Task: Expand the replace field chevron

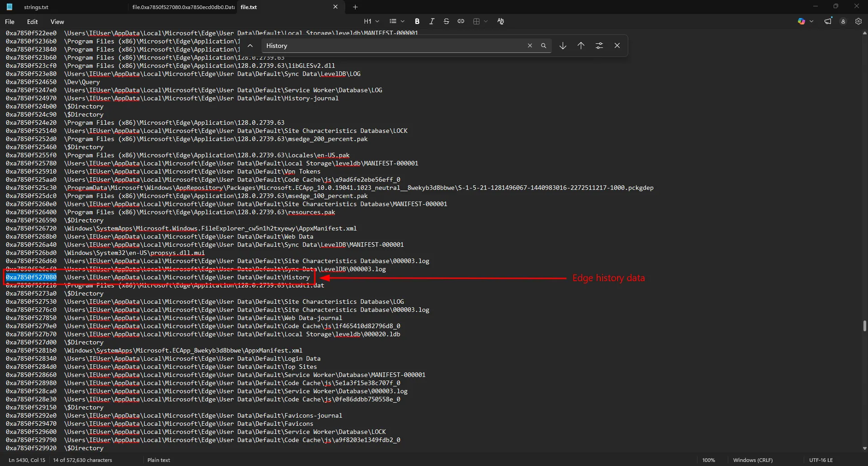Action: (x=250, y=46)
